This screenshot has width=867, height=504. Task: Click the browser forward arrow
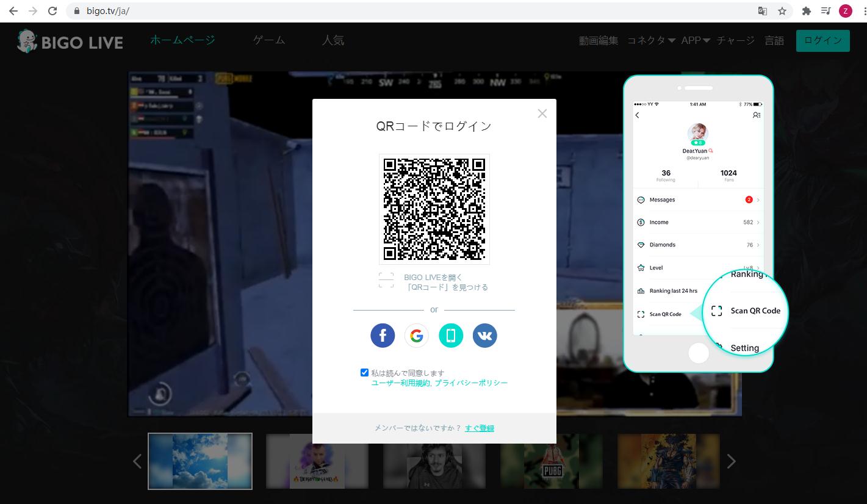pos(33,11)
